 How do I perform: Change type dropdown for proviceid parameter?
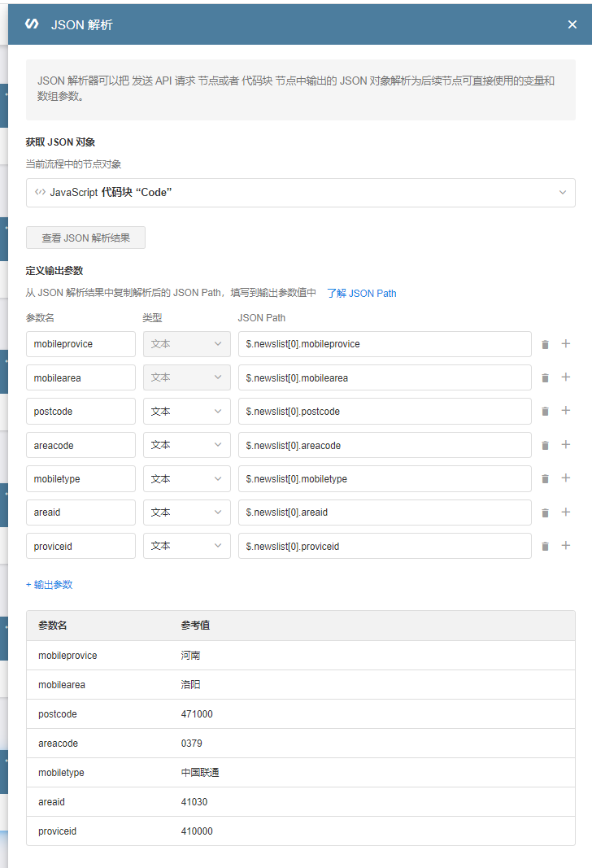[x=186, y=546]
